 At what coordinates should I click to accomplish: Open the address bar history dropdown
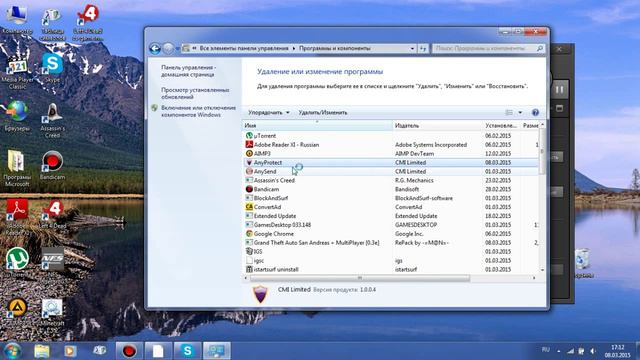[412, 49]
